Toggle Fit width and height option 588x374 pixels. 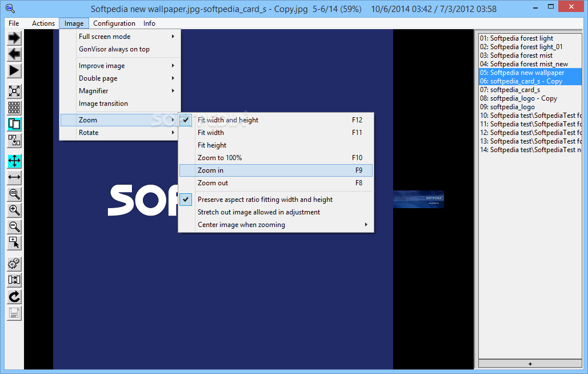click(x=276, y=120)
